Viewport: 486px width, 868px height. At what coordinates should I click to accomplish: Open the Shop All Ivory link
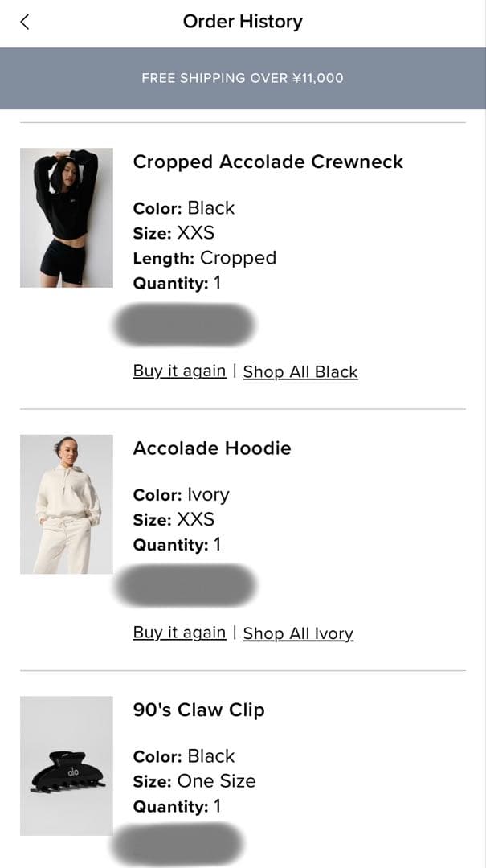pyautogui.click(x=298, y=633)
